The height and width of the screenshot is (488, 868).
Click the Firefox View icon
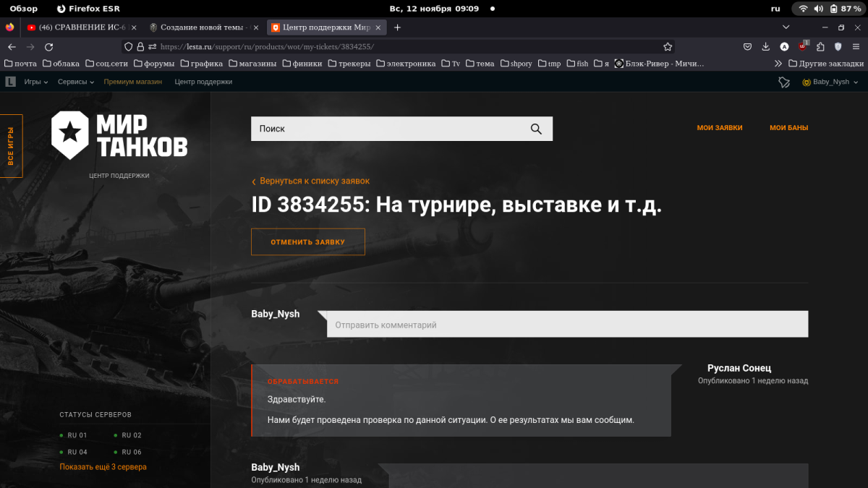(9, 27)
